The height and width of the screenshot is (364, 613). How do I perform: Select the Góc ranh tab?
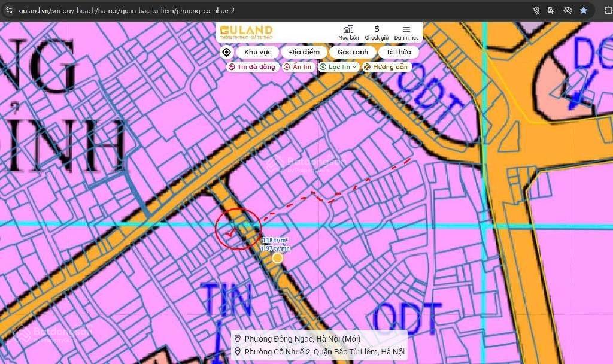point(352,52)
